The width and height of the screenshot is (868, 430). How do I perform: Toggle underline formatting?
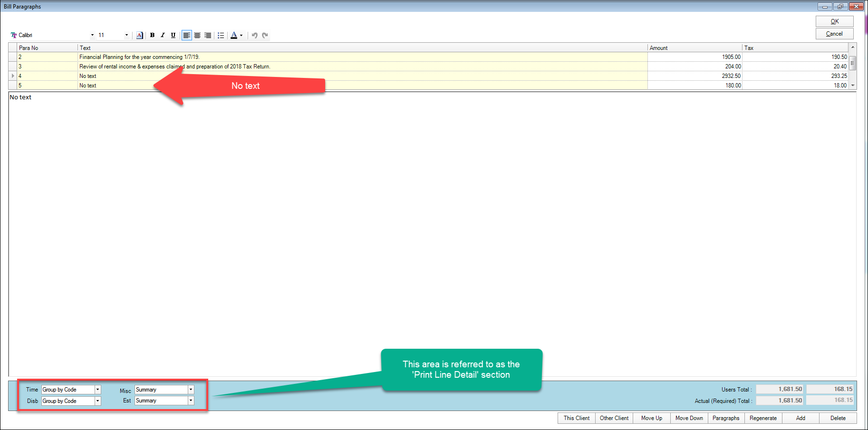[173, 35]
